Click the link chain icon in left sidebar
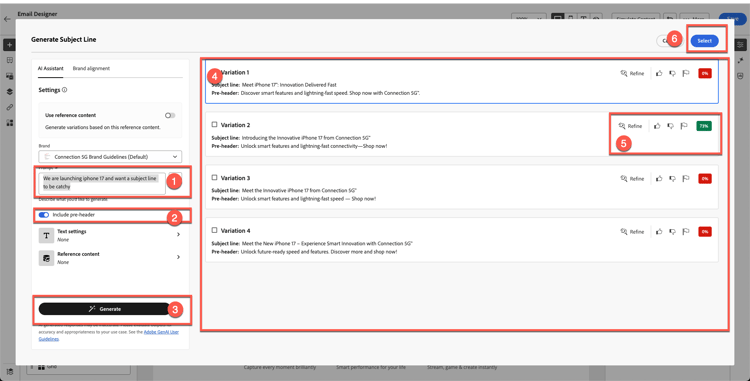The image size is (750, 381). tap(9, 107)
